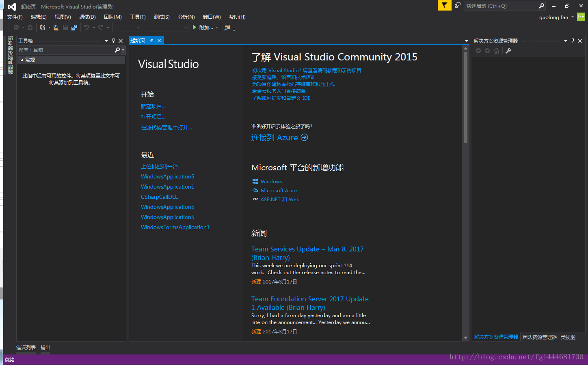Open the guolong fan account dropdown
The height and width of the screenshot is (365, 588).
pos(573,17)
